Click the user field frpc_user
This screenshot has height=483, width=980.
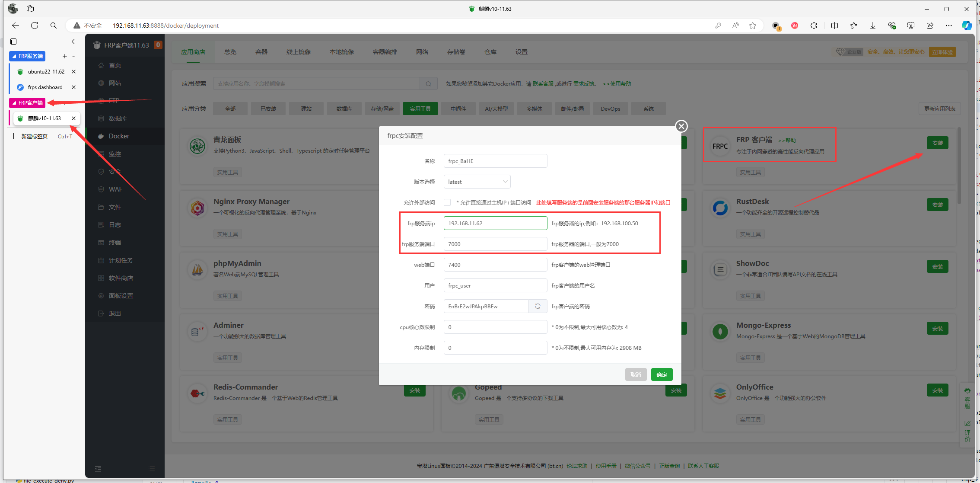[495, 285]
